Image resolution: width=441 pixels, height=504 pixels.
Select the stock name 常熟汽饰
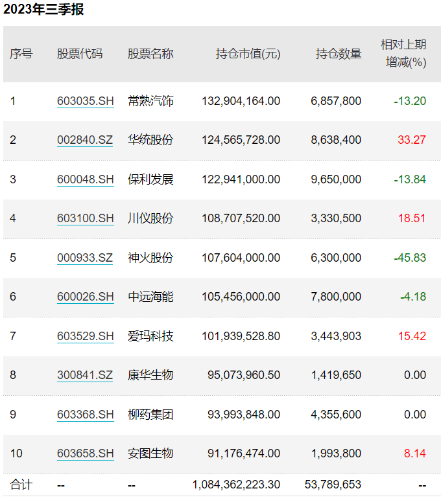coord(150,101)
